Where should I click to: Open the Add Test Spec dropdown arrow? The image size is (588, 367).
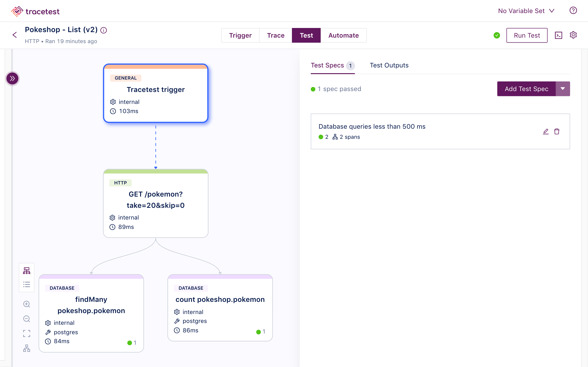[563, 89]
